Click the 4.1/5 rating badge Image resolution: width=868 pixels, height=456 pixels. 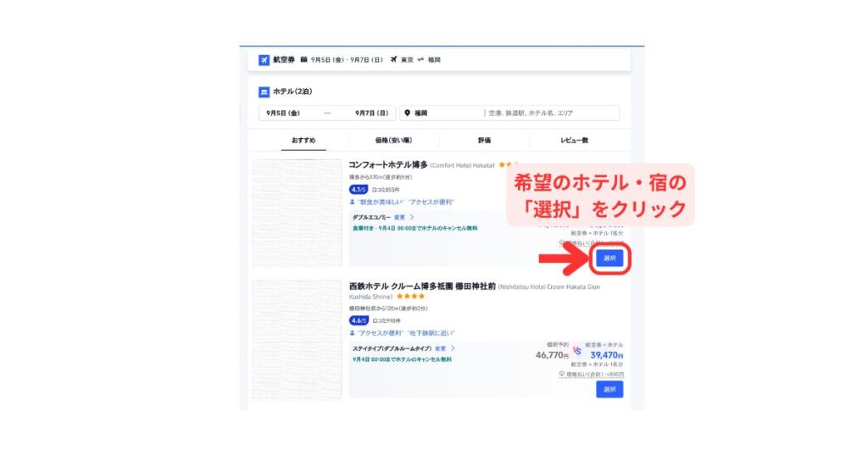click(359, 189)
